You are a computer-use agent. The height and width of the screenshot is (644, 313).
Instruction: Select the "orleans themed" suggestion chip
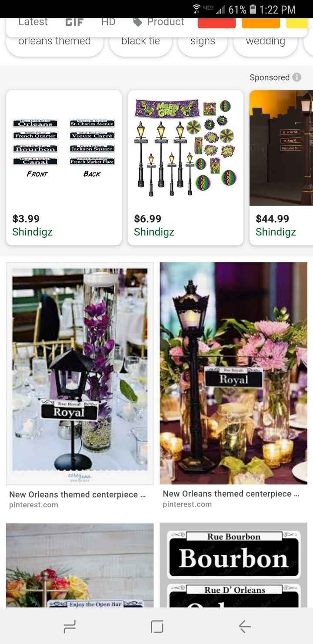click(x=54, y=42)
